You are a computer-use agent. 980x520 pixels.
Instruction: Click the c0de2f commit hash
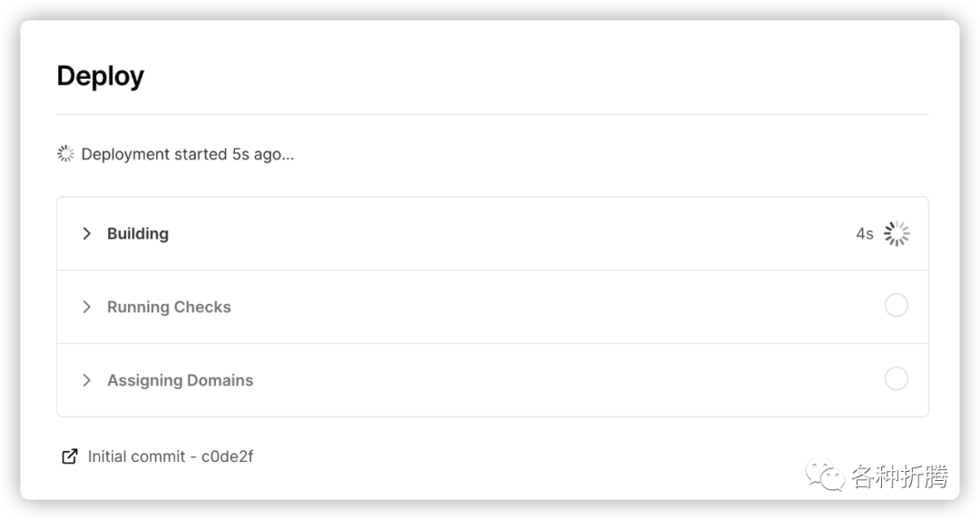click(228, 456)
